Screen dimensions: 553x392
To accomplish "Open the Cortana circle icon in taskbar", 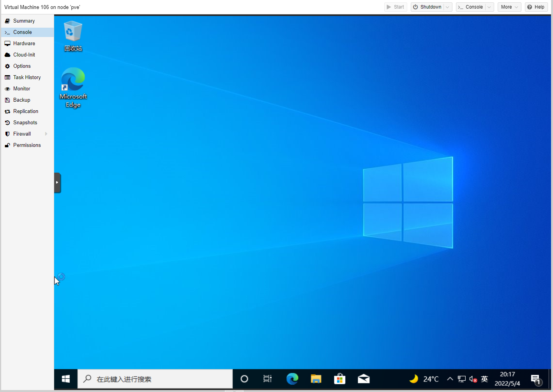I will point(244,379).
